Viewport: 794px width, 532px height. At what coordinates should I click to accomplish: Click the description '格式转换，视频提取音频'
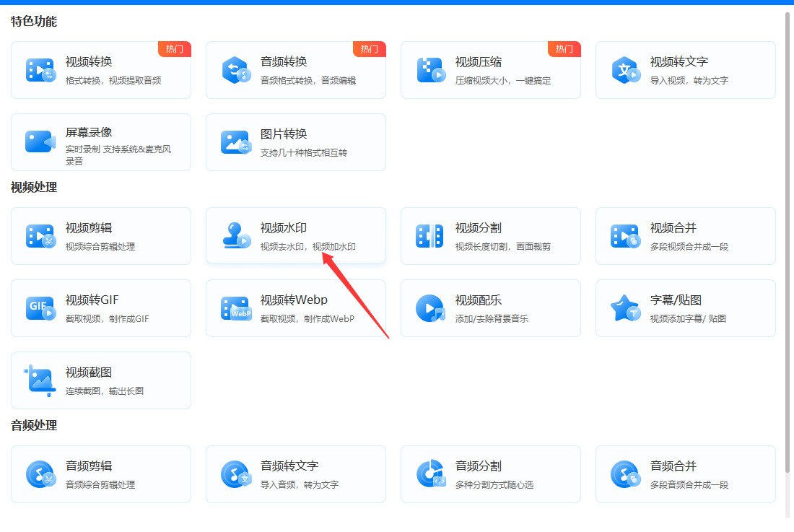point(113,80)
